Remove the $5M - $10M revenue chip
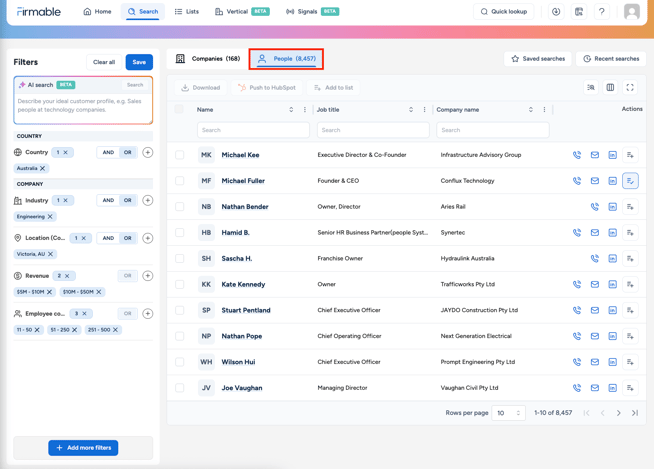Image resolution: width=654 pixels, height=469 pixels. point(49,292)
